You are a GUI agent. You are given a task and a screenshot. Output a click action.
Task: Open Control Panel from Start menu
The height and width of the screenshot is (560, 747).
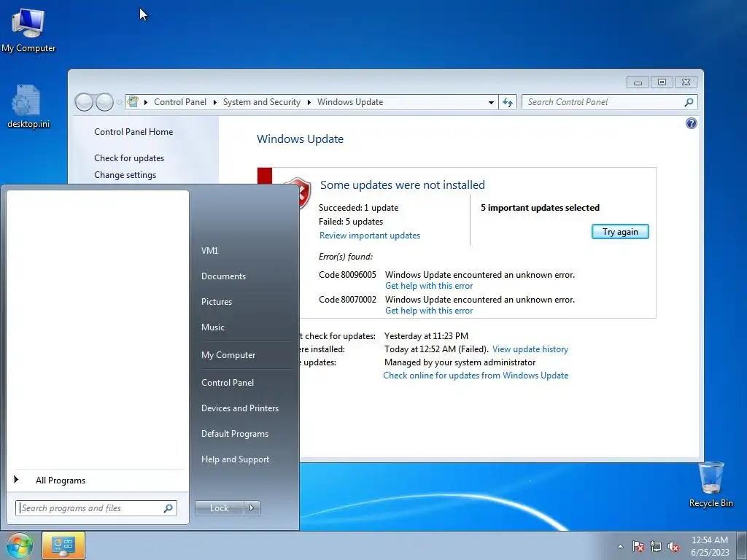228,383
